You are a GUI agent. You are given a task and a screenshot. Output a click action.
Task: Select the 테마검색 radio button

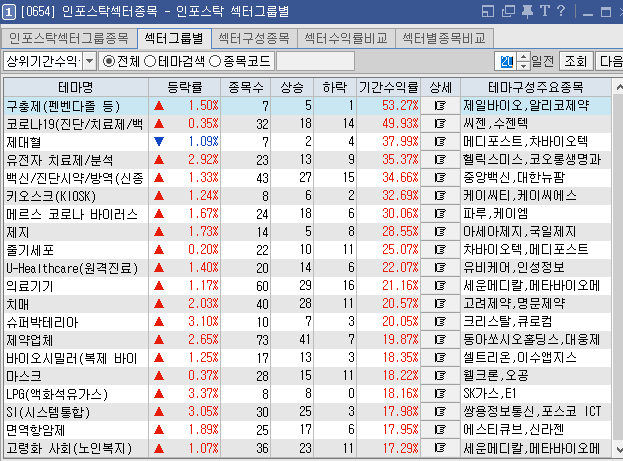[150, 61]
